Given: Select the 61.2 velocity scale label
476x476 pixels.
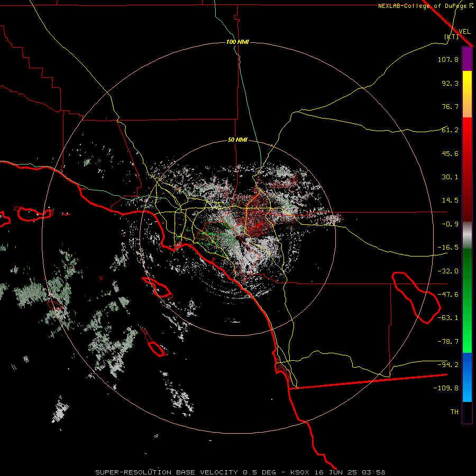Looking at the screenshot, I should point(450,130).
